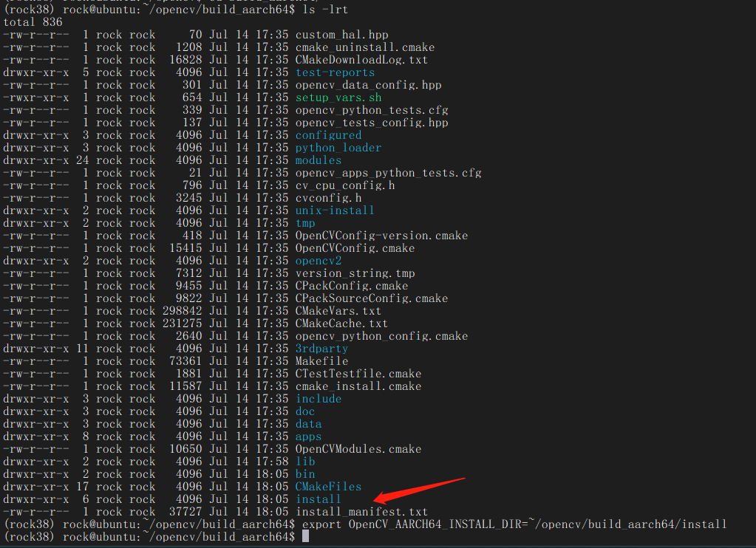Click the 16828 size of CMakeDownloadLog.txt
Screen dimensions: 756x548
pyautogui.click(x=185, y=60)
